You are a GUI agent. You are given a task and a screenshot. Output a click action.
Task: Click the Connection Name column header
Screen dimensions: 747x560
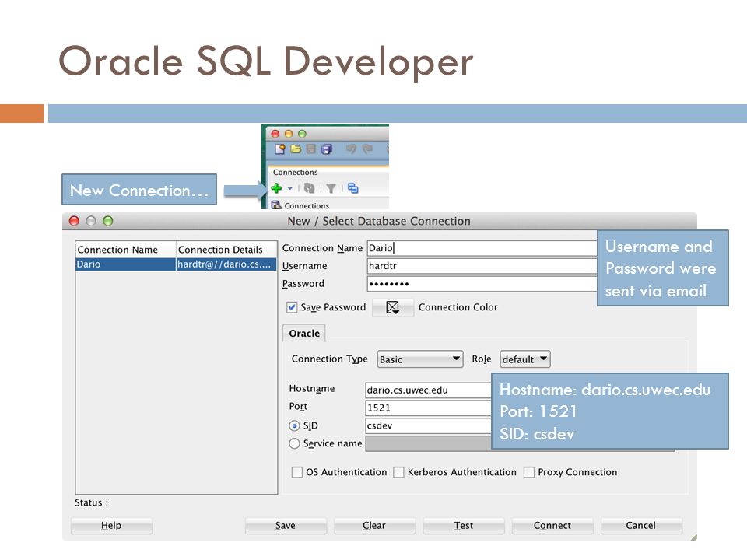(x=126, y=250)
